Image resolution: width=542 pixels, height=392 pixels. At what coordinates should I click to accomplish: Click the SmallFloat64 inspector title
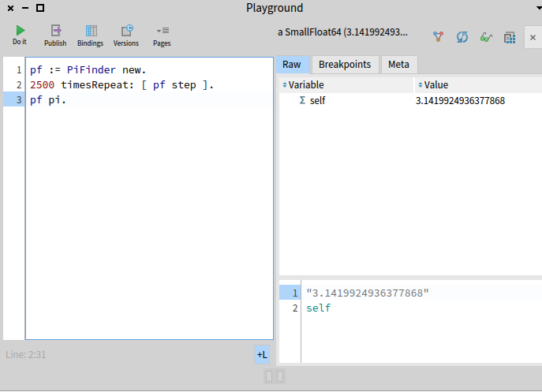[342, 32]
